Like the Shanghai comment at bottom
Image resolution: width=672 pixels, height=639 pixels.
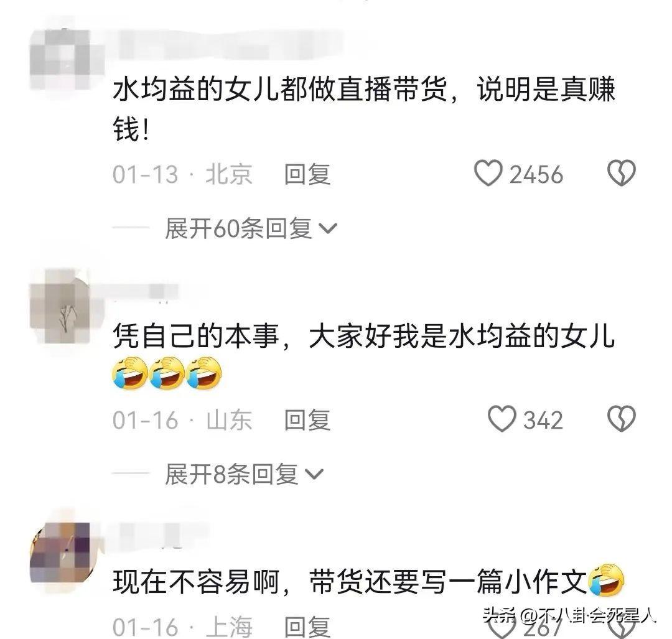(x=502, y=629)
